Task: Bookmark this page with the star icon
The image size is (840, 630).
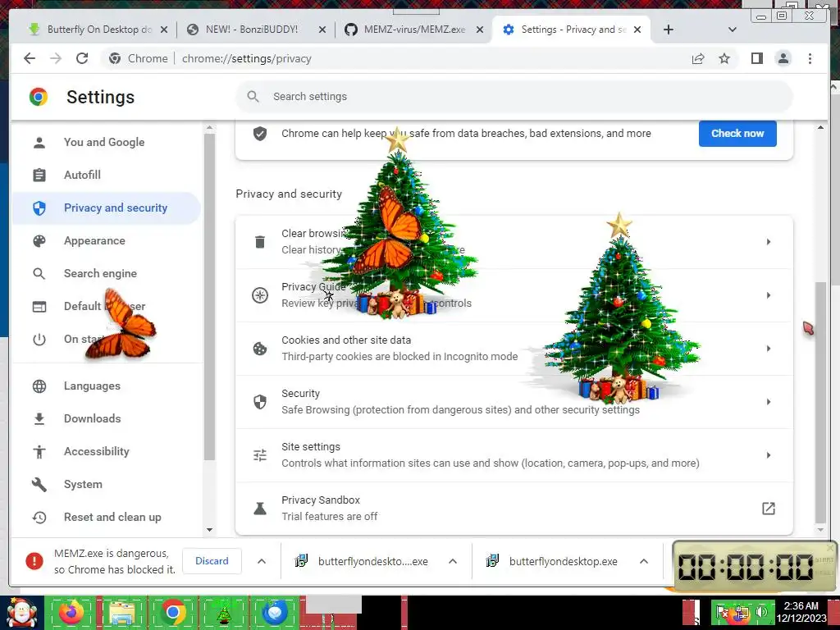Action: (x=724, y=58)
